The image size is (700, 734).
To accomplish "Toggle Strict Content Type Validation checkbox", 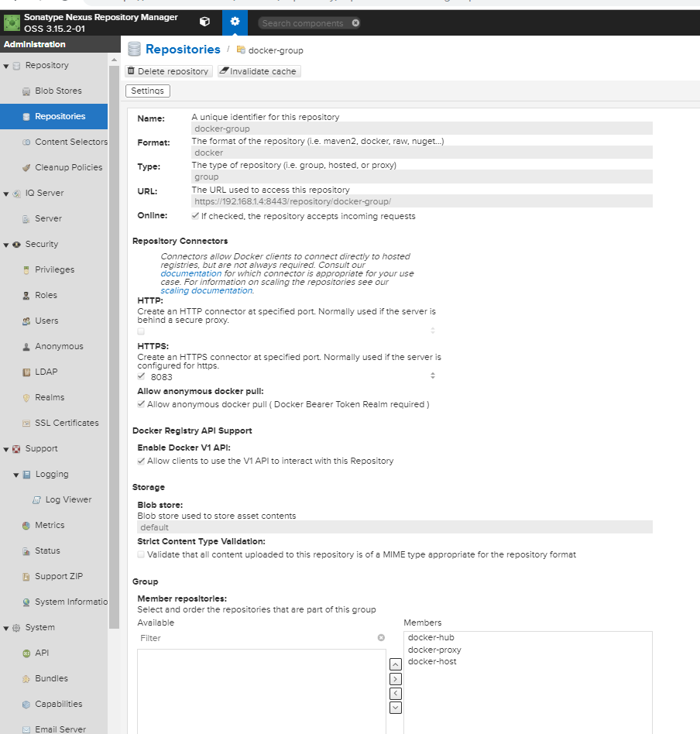I will (141, 554).
